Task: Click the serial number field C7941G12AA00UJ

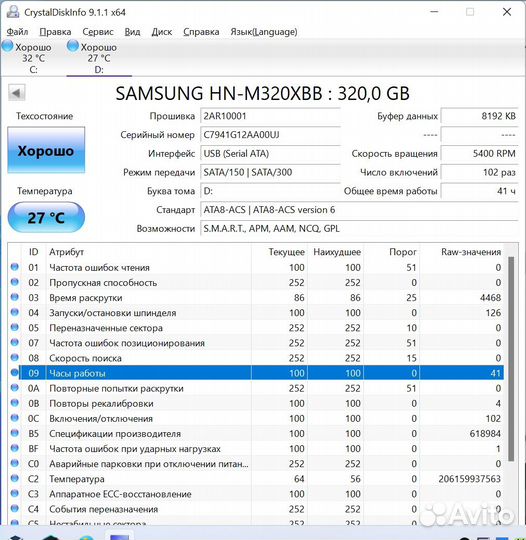Action: pyautogui.click(x=270, y=135)
